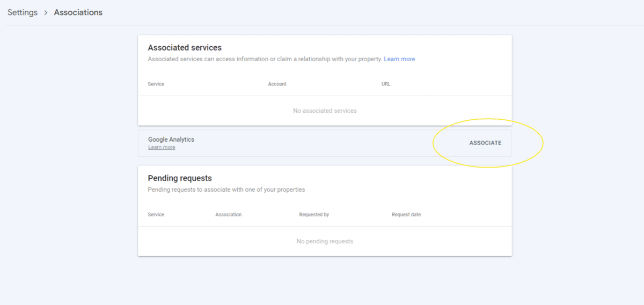Viewport: 644px width, 305px height.
Task: Click the breadcrumb chevron separator
Action: coord(46,12)
